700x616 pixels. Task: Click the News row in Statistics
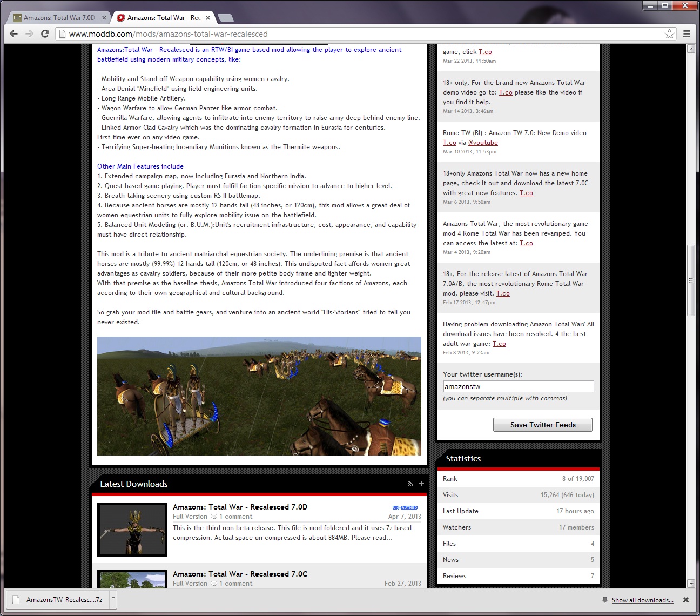[519, 560]
